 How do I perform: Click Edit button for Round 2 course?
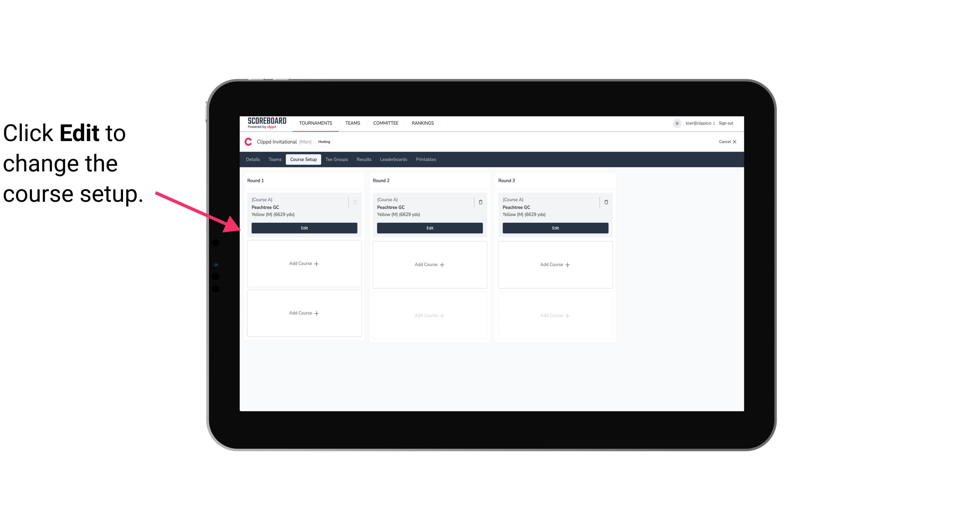tap(429, 227)
